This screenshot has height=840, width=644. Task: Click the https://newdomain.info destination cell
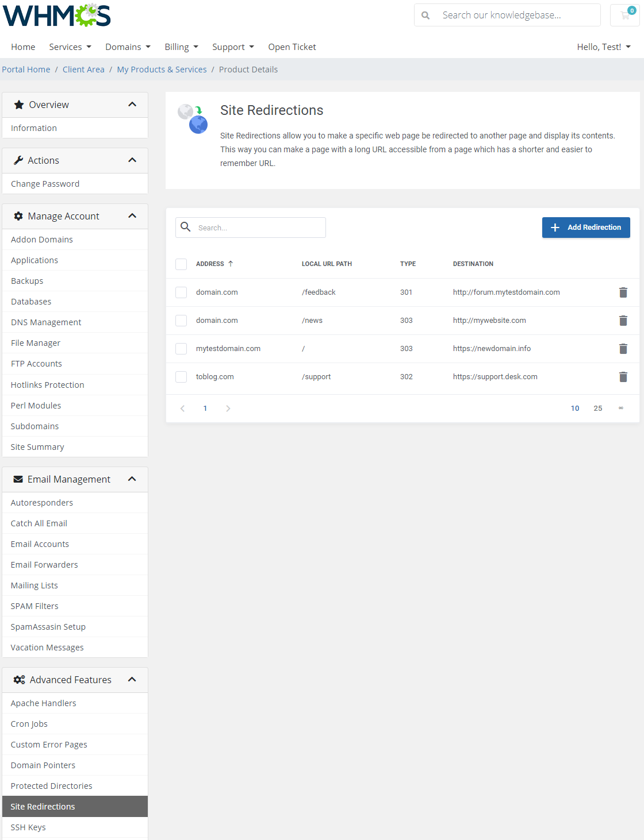[x=492, y=349]
